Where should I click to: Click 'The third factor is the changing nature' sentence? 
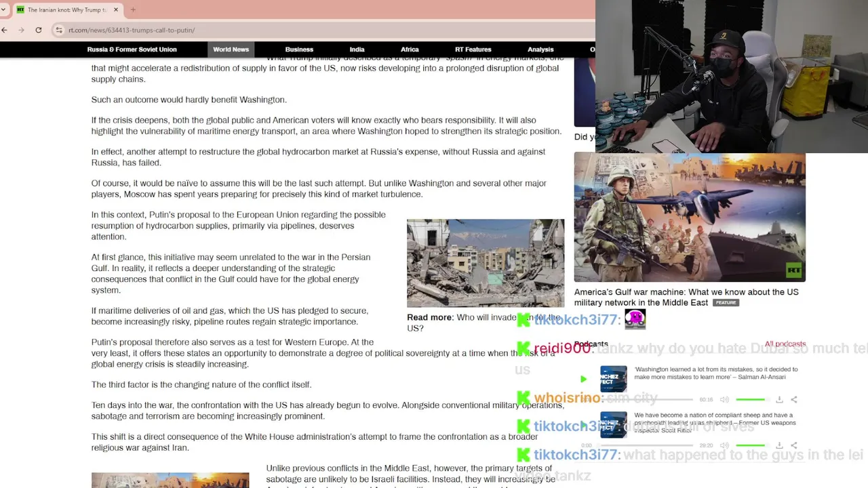201,384
